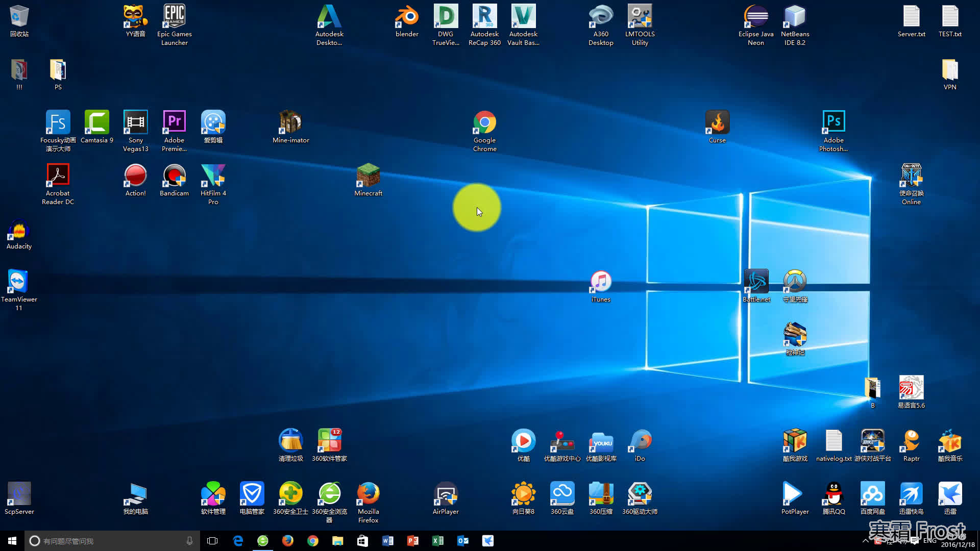Launch Battle.net shortcut
The width and height of the screenshot is (980, 551).
pos(756,286)
